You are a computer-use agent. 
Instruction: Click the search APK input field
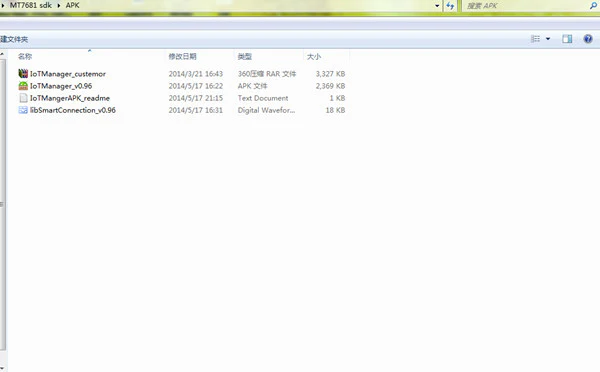(525, 6)
